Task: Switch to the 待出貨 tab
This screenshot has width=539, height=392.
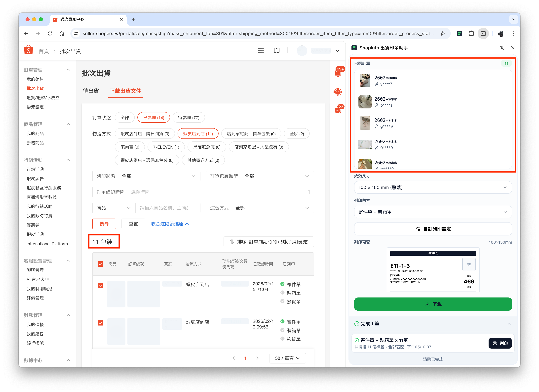Action: coord(91,91)
